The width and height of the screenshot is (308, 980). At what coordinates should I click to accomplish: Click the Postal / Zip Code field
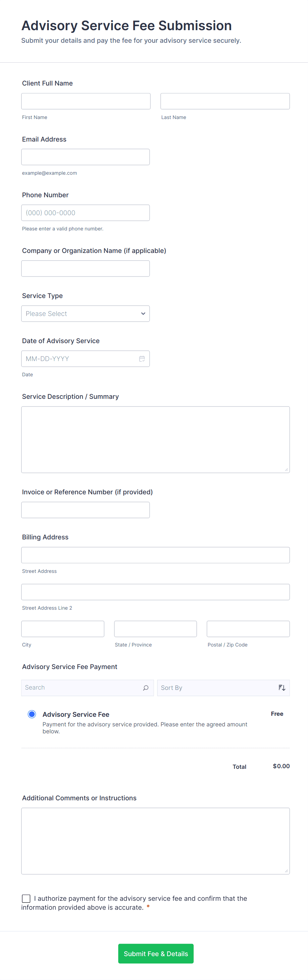[248, 629]
